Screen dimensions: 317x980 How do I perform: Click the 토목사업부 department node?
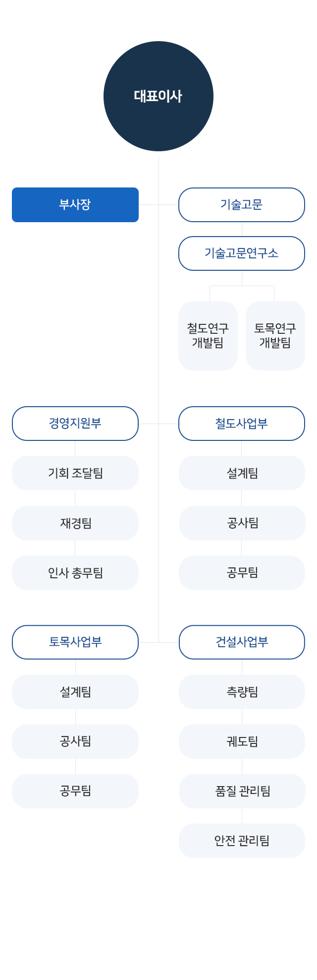[x=75, y=642]
